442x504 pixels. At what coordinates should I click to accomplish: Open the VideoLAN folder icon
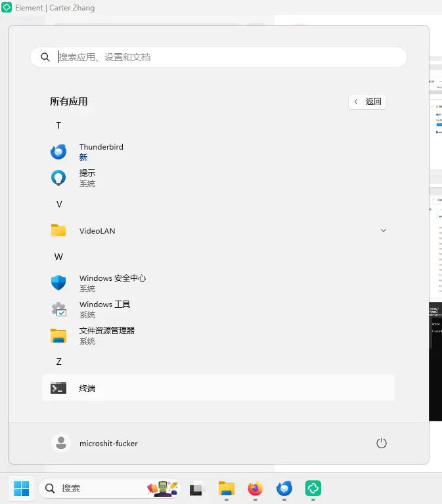coord(58,230)
